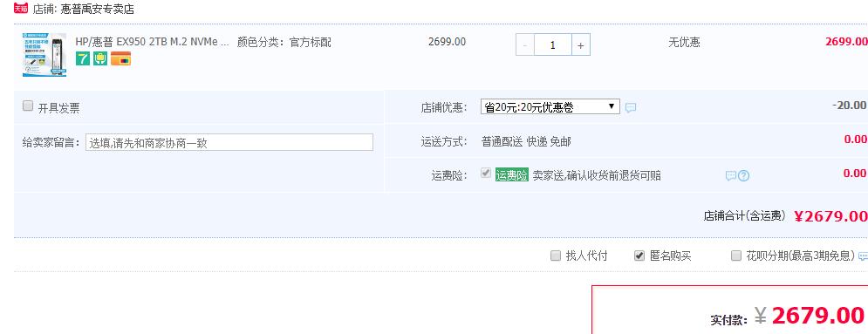Click the 无优惠 discount text
The height and width of the screenshot is (334, 868).
684,42
